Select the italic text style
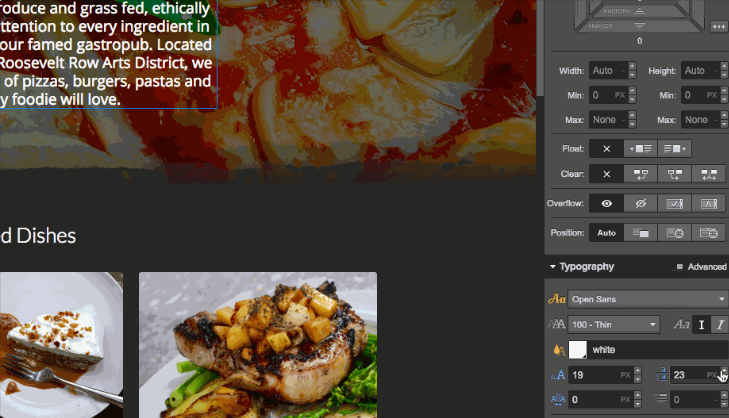The width and height of the screenshot is (729, 418). pos(720,325)
